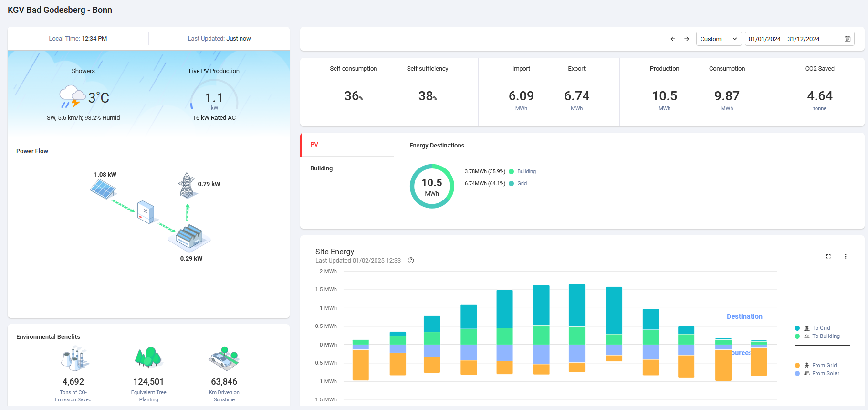Click the Self-sufficiency 38% value

[x=428, y=96]
